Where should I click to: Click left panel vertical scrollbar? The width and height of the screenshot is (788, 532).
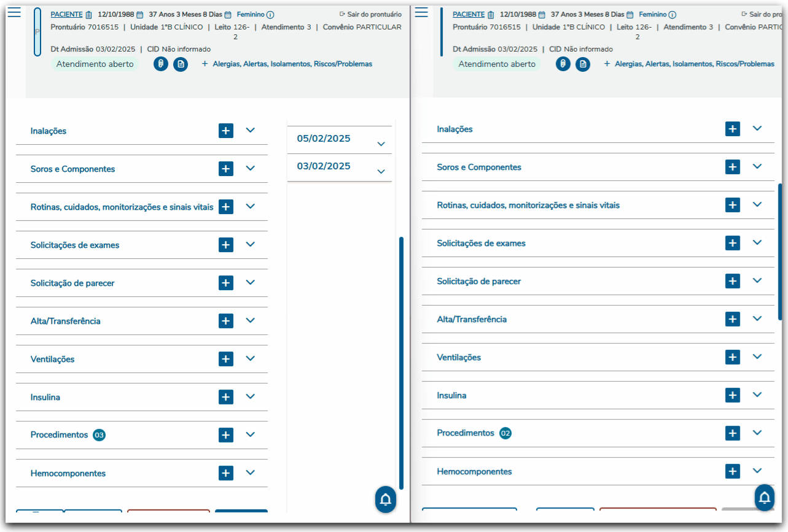(401, 363)
